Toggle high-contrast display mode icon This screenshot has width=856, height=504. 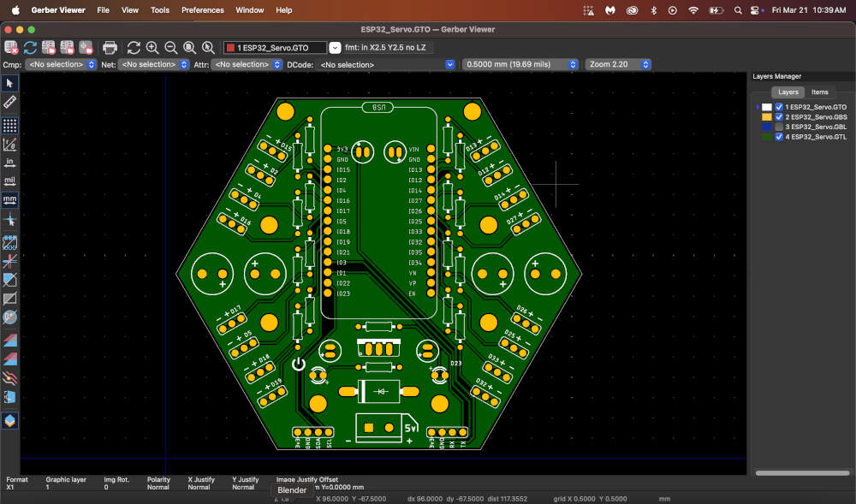pos(9,377)
